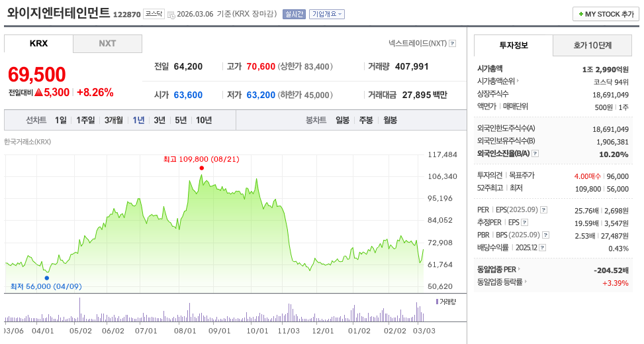This screenshot has height=344, width=644.
Task: Click the 최고 109,800 (08/21) chart label
Action: [201, 159]
